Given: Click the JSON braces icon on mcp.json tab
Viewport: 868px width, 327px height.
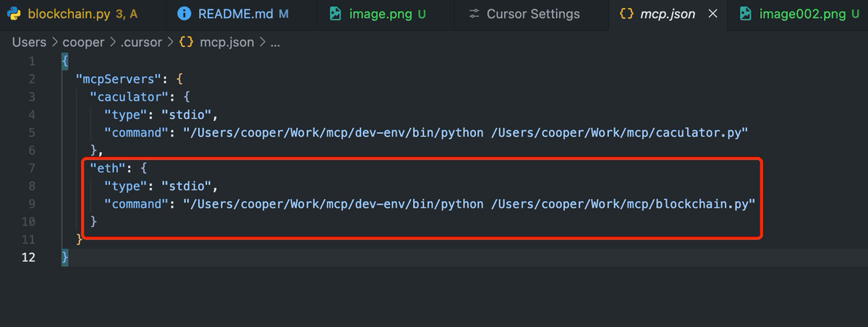Looking at the screenshot, I should 627,14.
